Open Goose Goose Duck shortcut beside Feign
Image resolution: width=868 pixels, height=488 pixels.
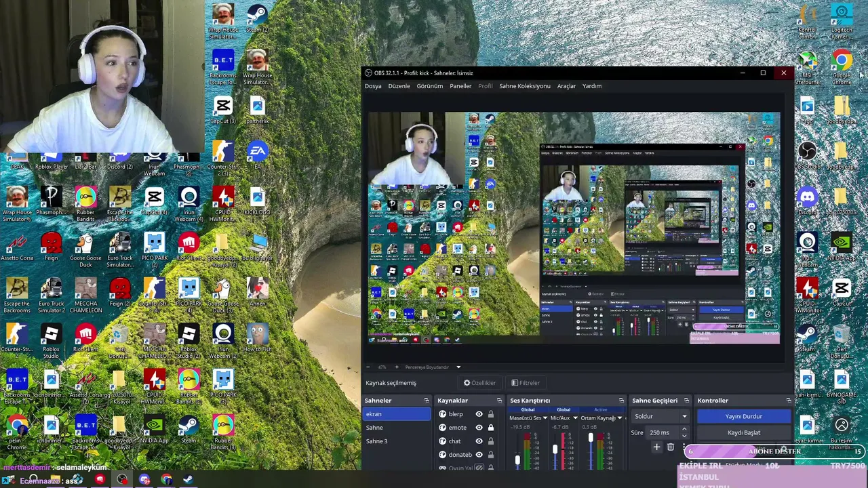click(x=85, y=251)
